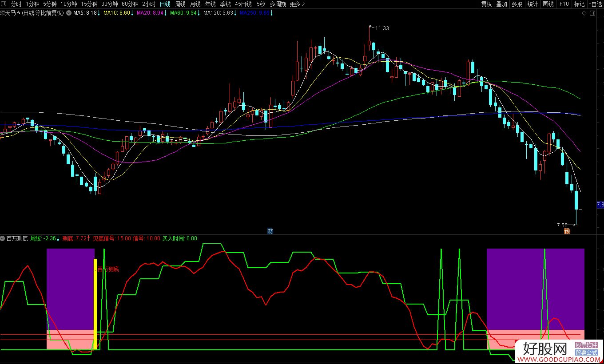Click the orange 预 marker icon
Screen dimensions: 604x364
[567, 231]
